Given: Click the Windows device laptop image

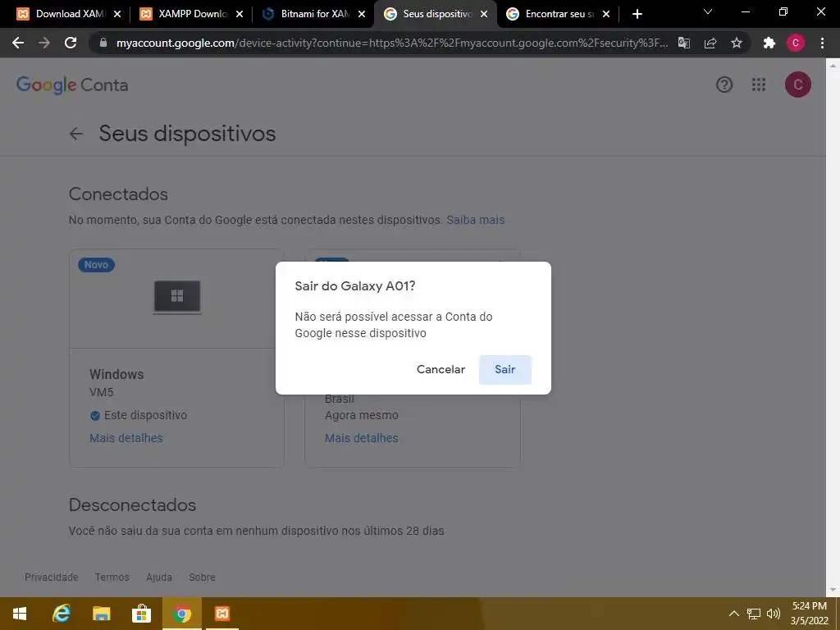Looking at the screenshot, I should [177, 297].
